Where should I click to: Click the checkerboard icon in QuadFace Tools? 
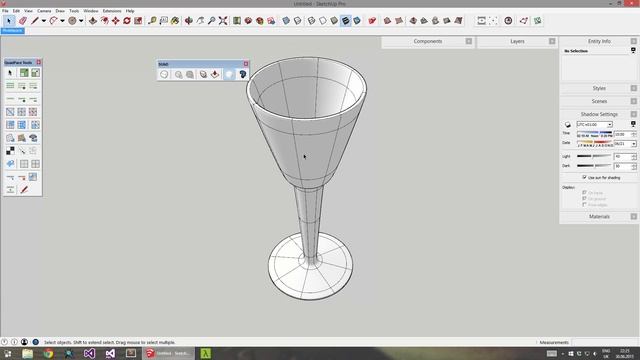tap(10, 151)
